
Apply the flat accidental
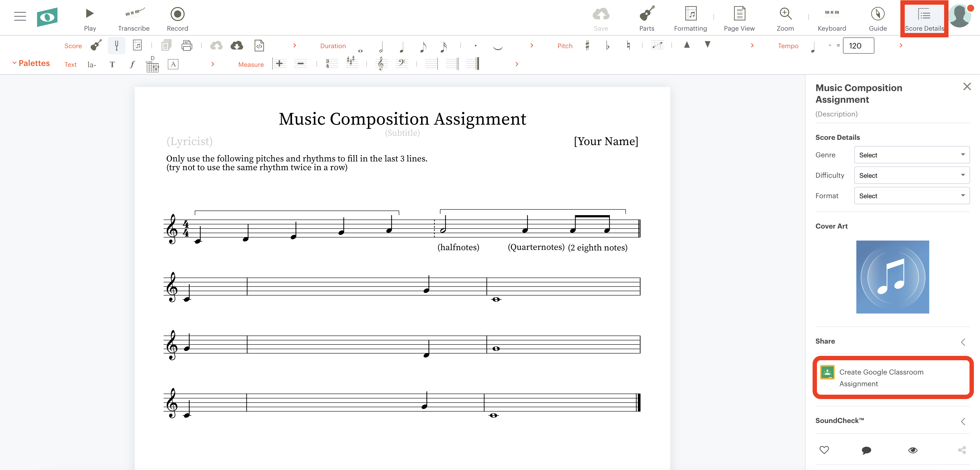(608, 46)
